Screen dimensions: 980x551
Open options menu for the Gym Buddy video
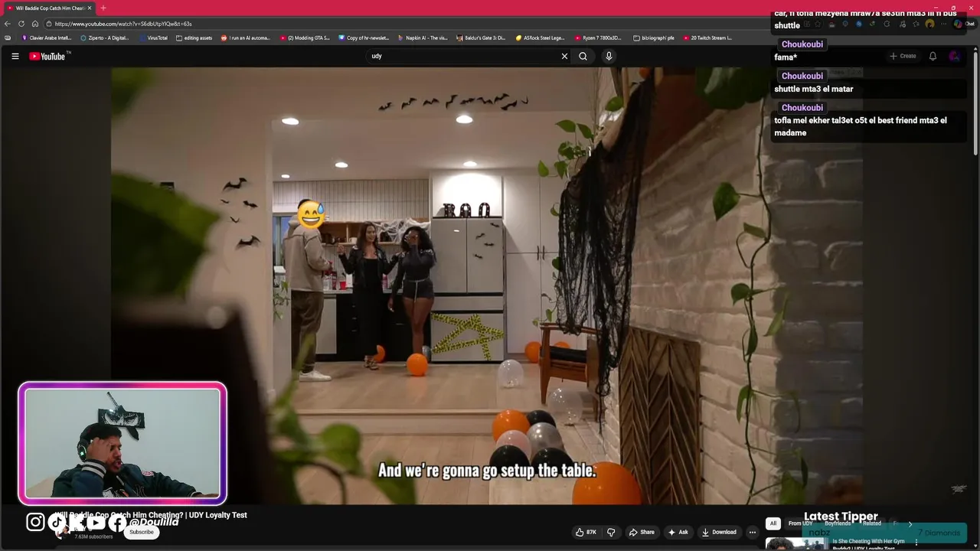point(916,543)
